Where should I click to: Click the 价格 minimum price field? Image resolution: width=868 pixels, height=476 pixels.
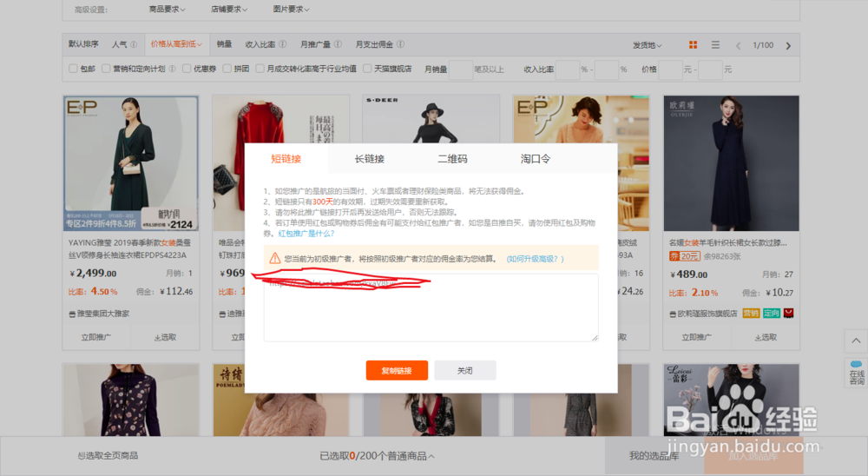coord(670,69)
